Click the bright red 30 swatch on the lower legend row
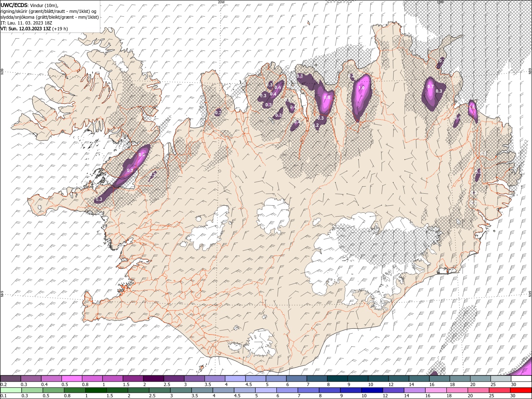This screenshot has height=399, width=532. click(x=520, y=390)
